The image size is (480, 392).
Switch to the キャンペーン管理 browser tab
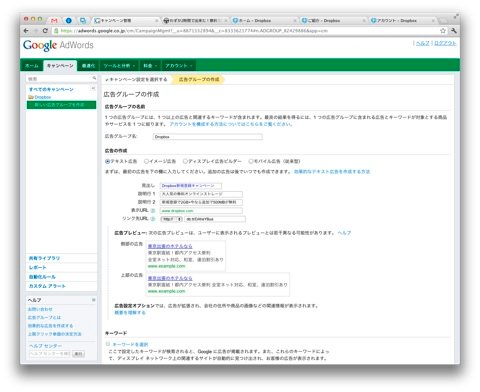(x=126, y=21)
